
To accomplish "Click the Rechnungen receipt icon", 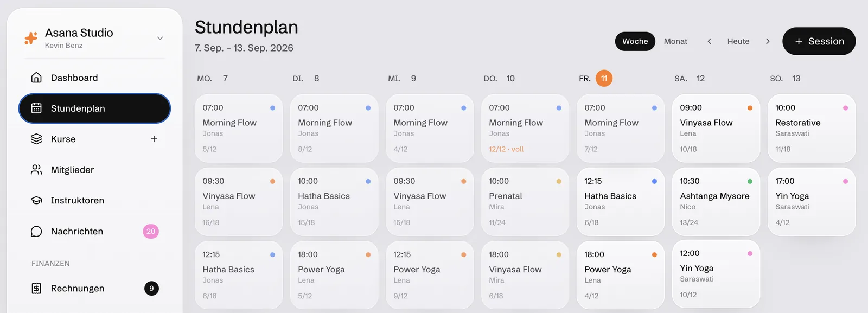I will [36, 288].
